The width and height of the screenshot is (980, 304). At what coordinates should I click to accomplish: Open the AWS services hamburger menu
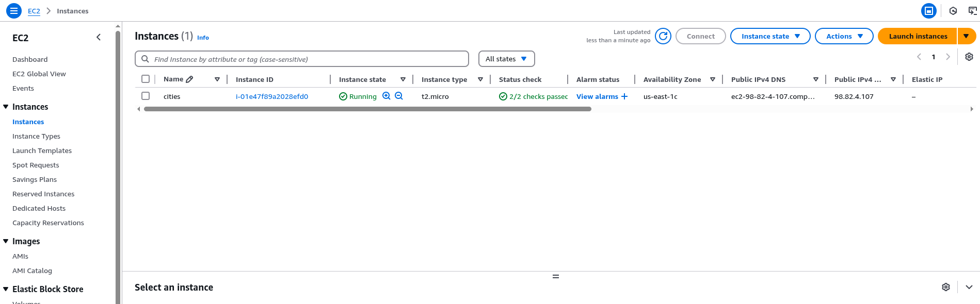(14, 10)
